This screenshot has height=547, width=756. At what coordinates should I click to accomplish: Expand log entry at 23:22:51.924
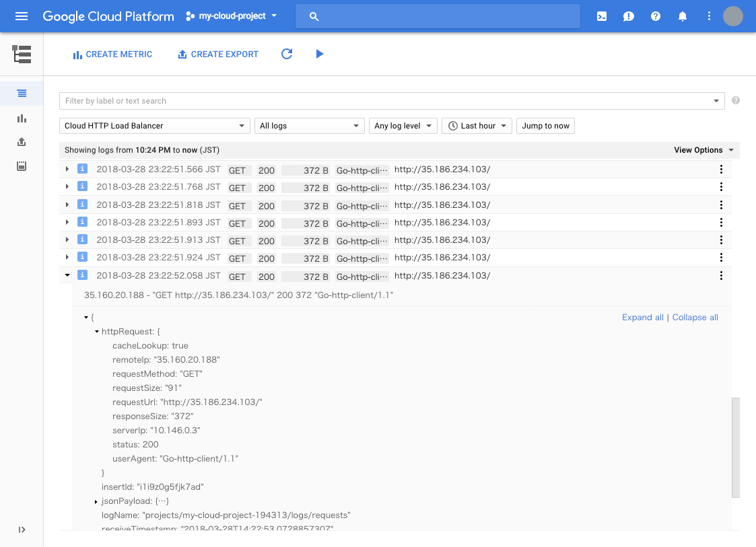click(67, 258)
